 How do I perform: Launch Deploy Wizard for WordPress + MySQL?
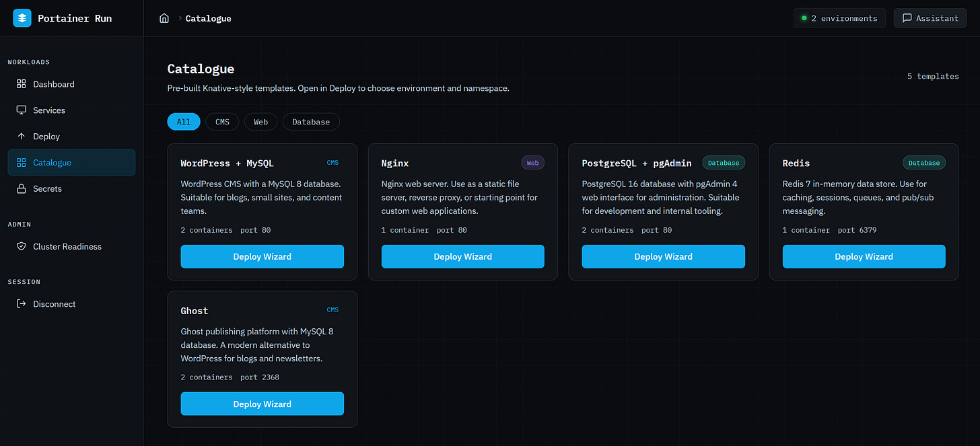[x=262, y=256]
